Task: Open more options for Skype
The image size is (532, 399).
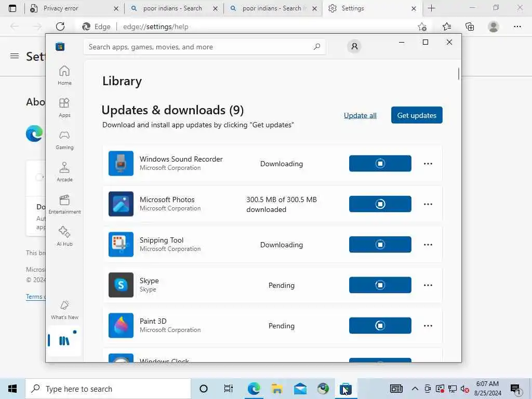Action: [x=428, y=285]
